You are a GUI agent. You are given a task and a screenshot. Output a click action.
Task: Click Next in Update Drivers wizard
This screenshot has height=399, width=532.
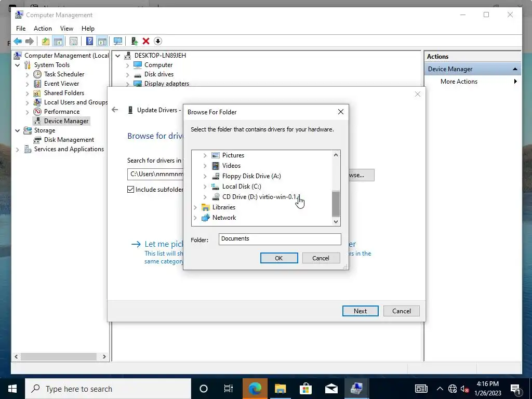361,311
